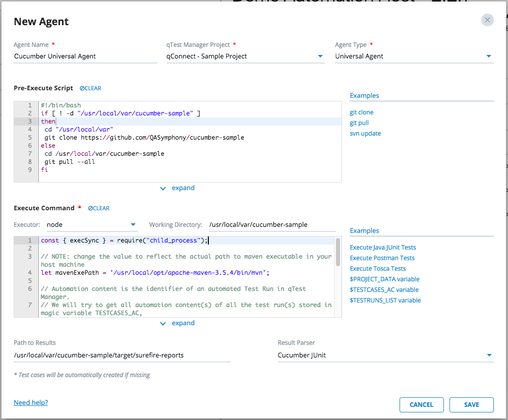
Task: Insert the svn update example
Action: tap(365, 134)
